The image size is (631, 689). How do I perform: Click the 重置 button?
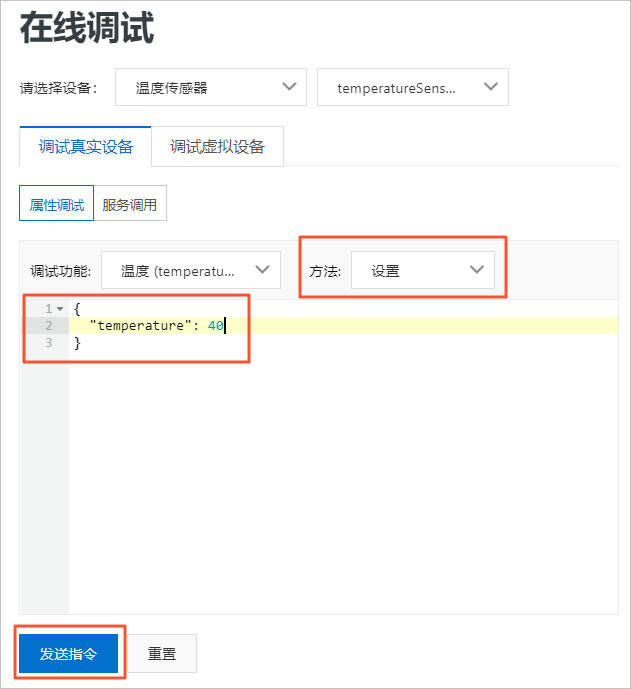[162, 653]
